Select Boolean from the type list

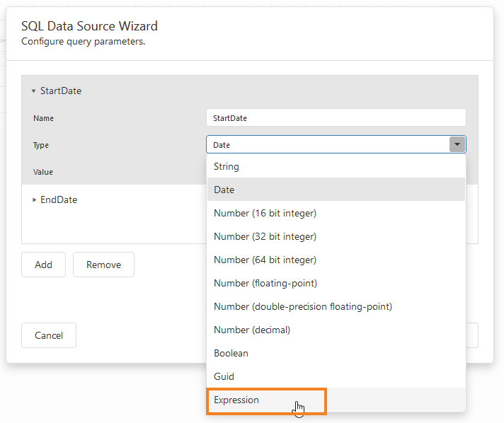tap(336, 353)
